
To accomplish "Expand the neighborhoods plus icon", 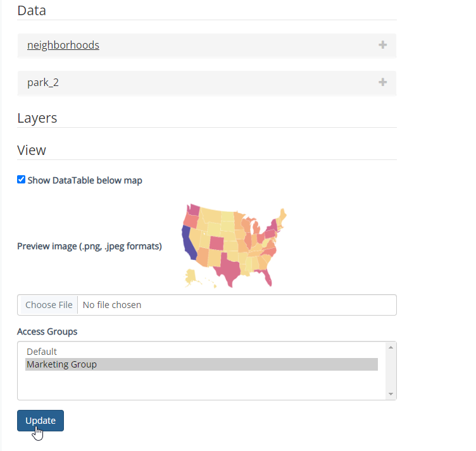I will [x=382, y=45].
